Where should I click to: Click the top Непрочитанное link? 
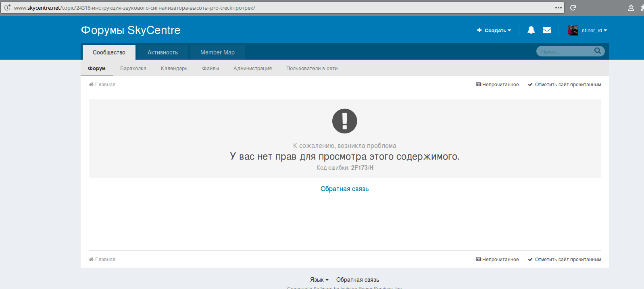tap(498, 85)
